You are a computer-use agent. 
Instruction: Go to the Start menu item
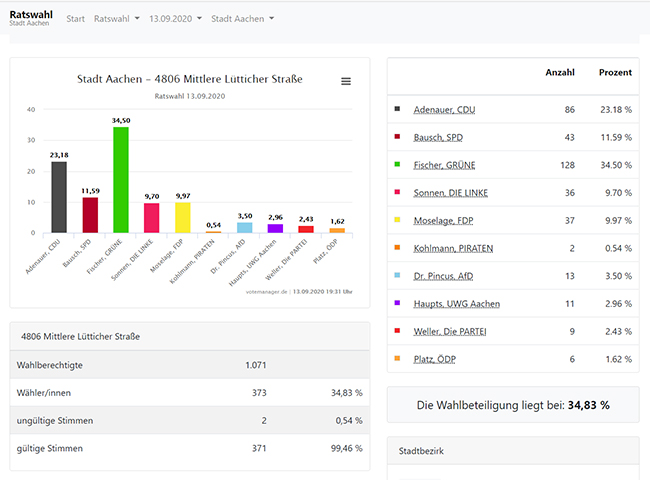pos(75,19)
